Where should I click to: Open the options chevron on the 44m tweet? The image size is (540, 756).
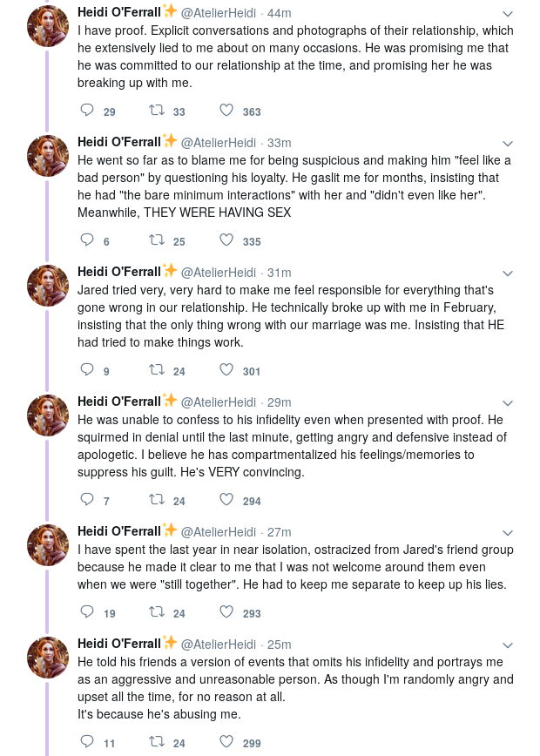(507, 14)
